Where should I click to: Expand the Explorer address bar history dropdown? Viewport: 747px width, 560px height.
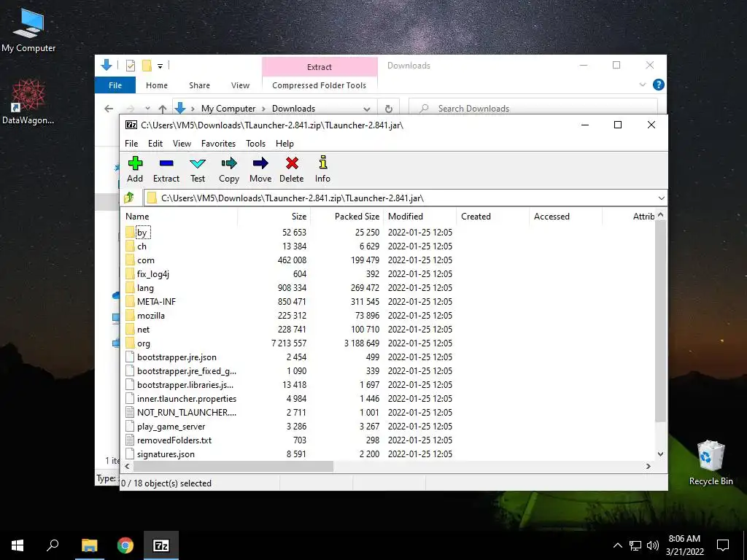click(x=367, y=109)
